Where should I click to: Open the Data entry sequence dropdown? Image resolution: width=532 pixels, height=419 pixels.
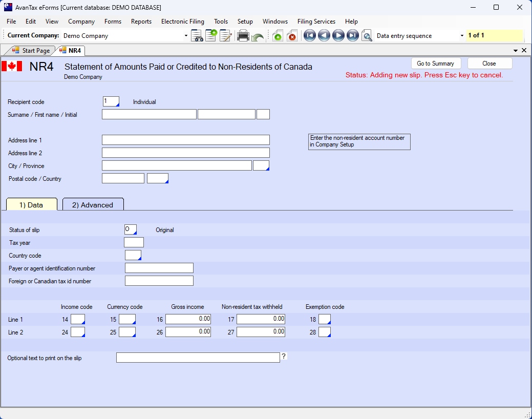462,36
